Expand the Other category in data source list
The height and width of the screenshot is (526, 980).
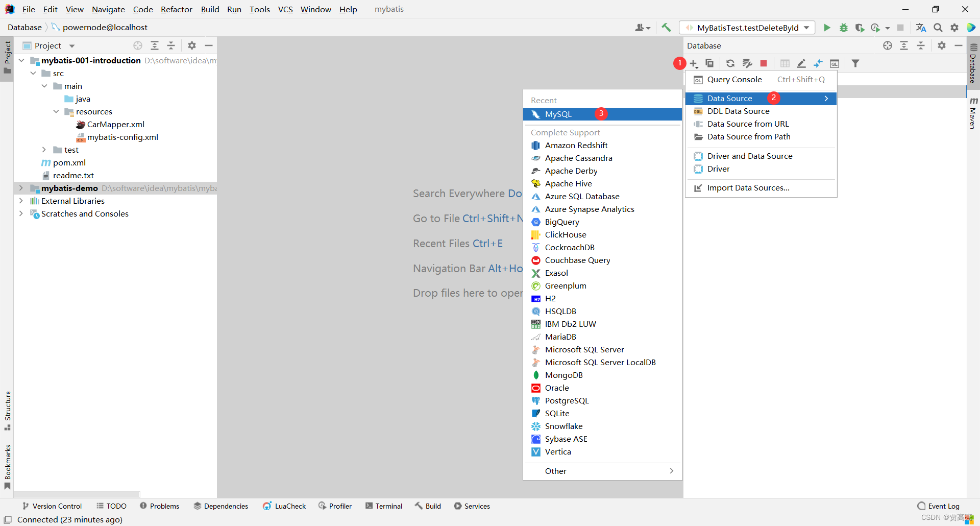556,471
